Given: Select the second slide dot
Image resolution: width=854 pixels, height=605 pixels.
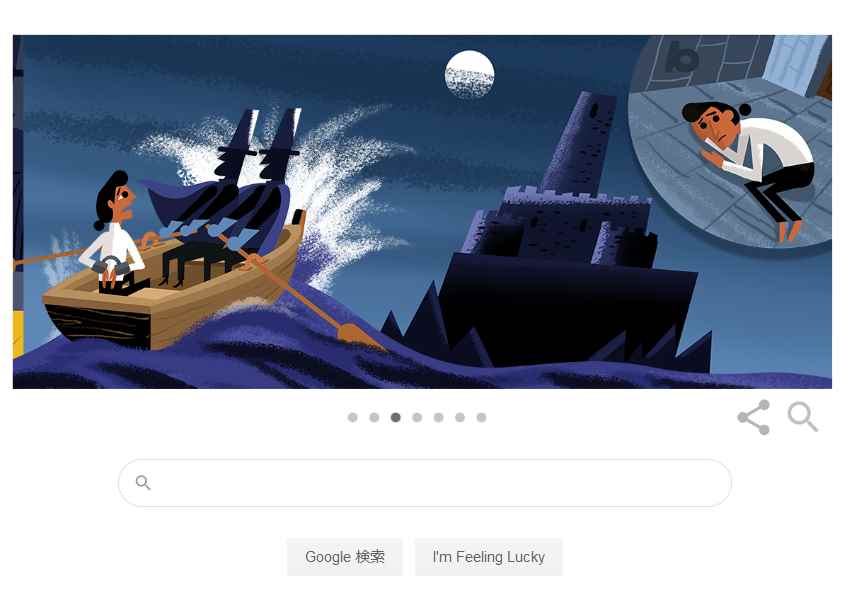Looking at the screenshot, I should point(374,418).
